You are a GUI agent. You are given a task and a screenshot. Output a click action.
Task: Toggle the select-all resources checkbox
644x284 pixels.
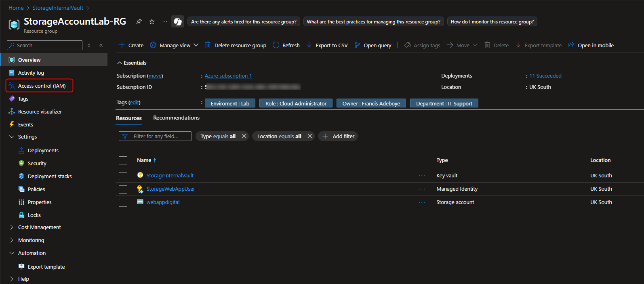click(123, 160)
